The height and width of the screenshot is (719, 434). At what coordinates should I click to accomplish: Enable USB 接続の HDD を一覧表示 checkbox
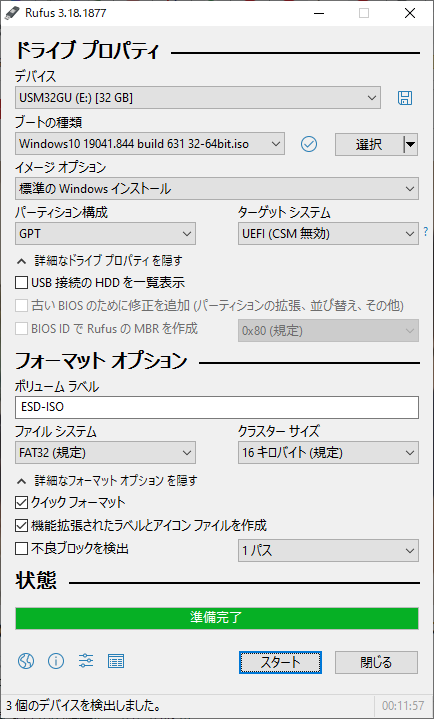22,282
